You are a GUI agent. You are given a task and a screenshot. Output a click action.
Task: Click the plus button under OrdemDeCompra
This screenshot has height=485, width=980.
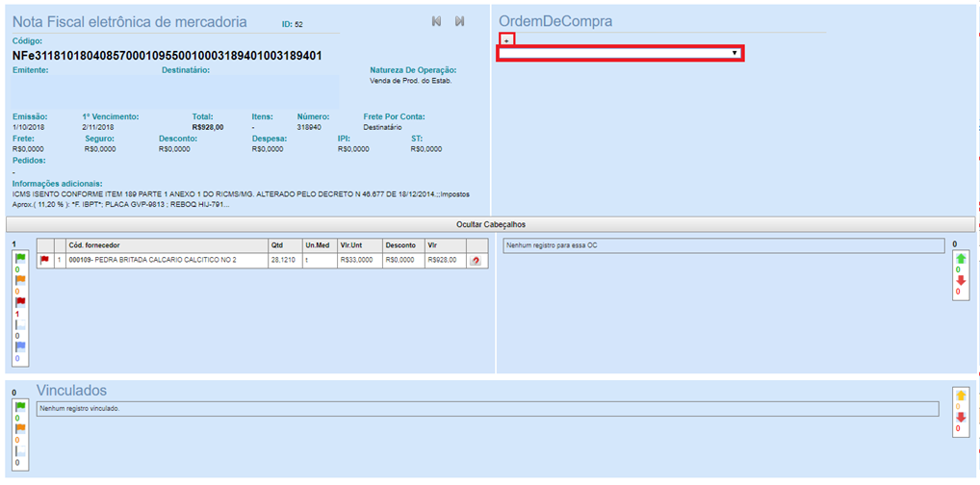click(507, 40)
